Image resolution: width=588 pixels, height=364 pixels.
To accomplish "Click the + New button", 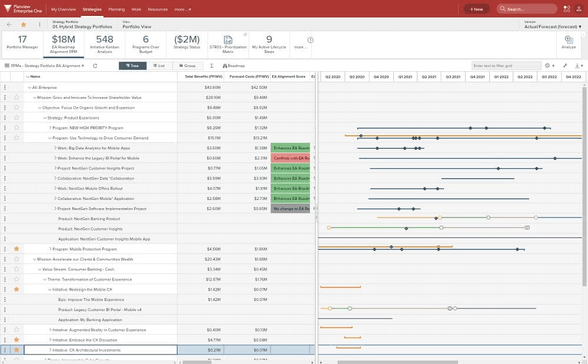I will click(x=476, y=9).
